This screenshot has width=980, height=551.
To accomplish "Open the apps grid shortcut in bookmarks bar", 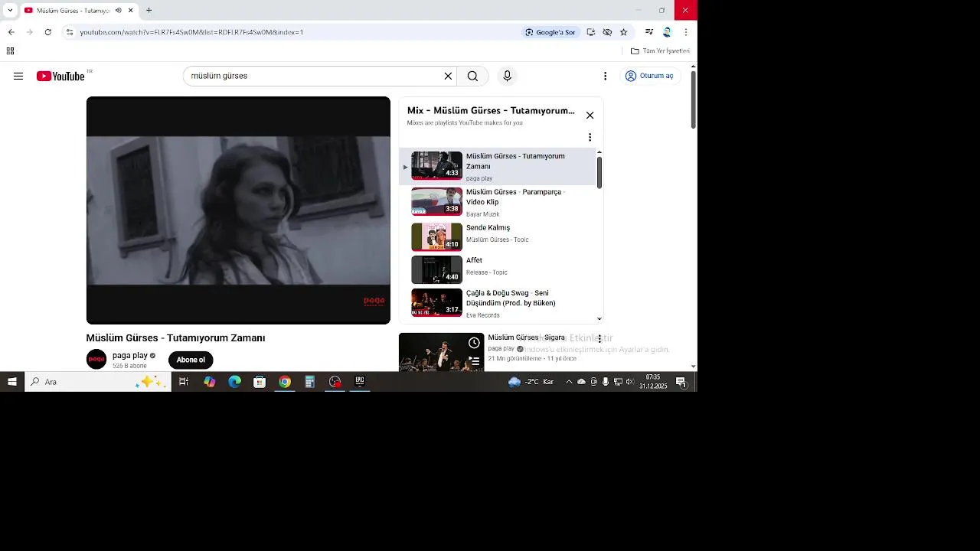I will (10, 51).
